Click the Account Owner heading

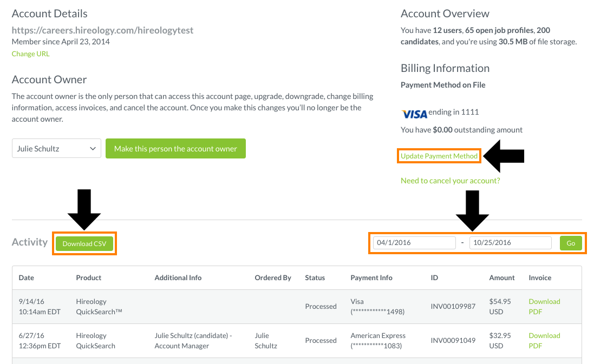(x=49, y=80)
